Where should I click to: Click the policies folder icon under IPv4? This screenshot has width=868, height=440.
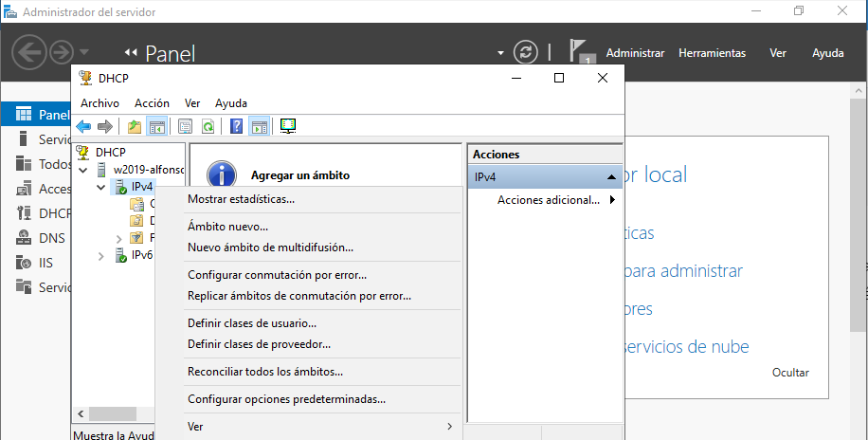click(x=136, y=221)
